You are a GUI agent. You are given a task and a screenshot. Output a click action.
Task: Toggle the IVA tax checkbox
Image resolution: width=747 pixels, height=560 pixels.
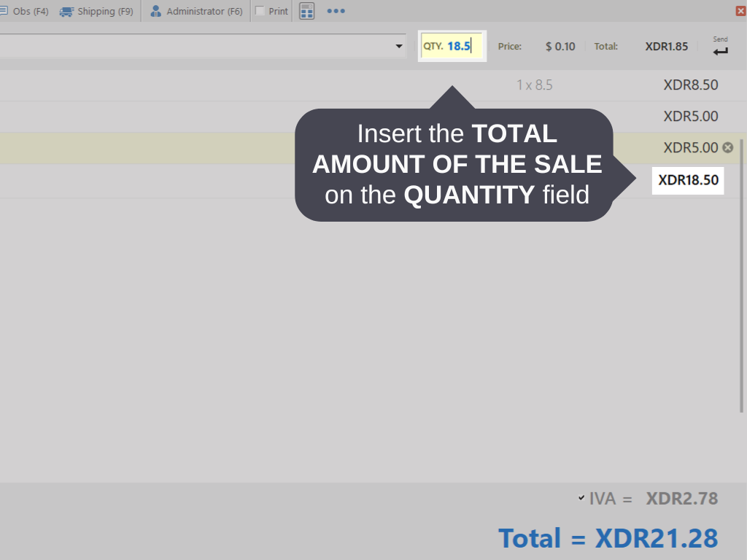581,498
